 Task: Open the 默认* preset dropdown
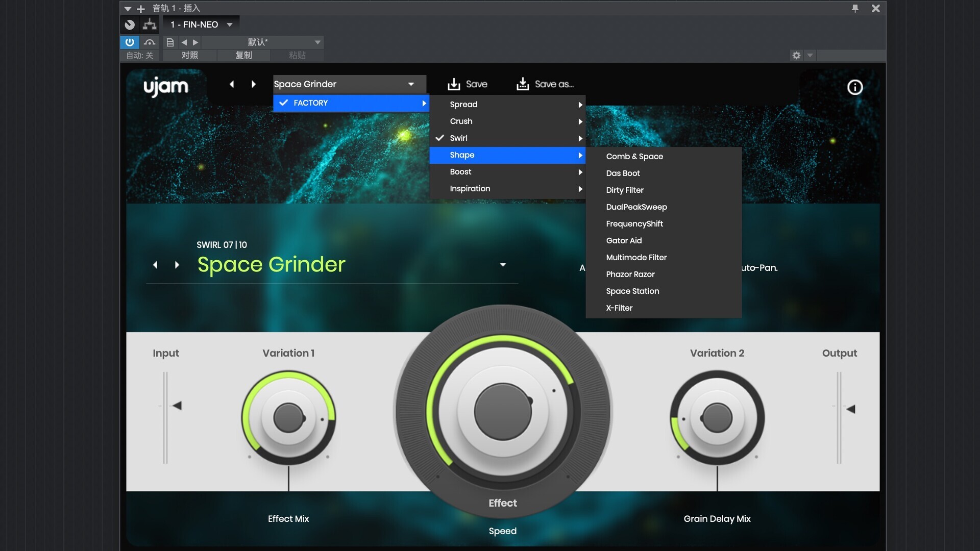(x=263, y=42)
